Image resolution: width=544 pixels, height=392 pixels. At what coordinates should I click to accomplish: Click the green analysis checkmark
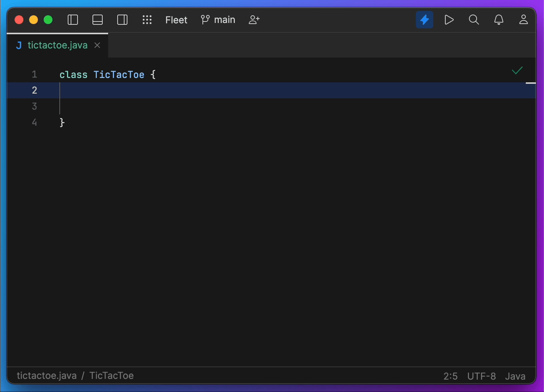pyautogui.click(x=517, y=70)
